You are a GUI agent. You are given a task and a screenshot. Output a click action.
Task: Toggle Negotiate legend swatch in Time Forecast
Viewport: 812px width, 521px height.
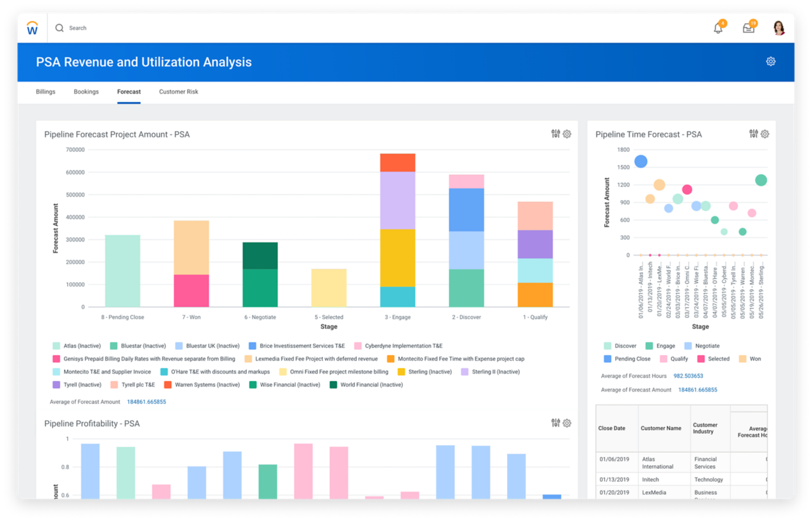coord(688,346)
